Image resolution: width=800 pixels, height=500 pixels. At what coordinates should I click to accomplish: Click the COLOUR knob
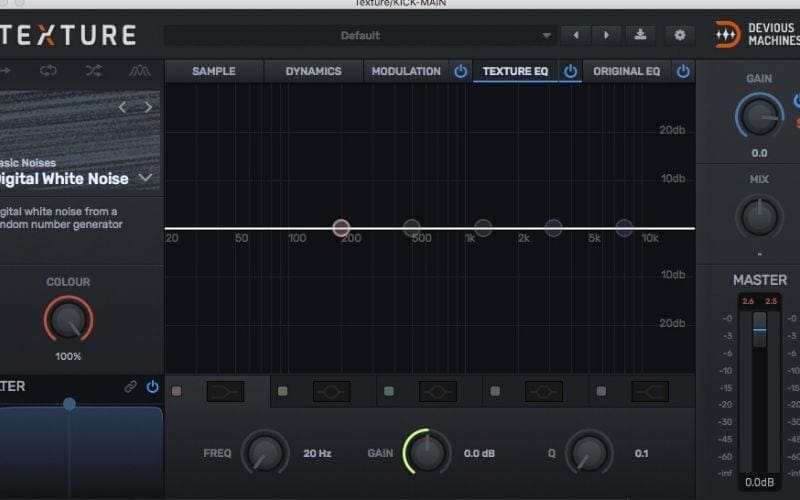click(68, 319)
